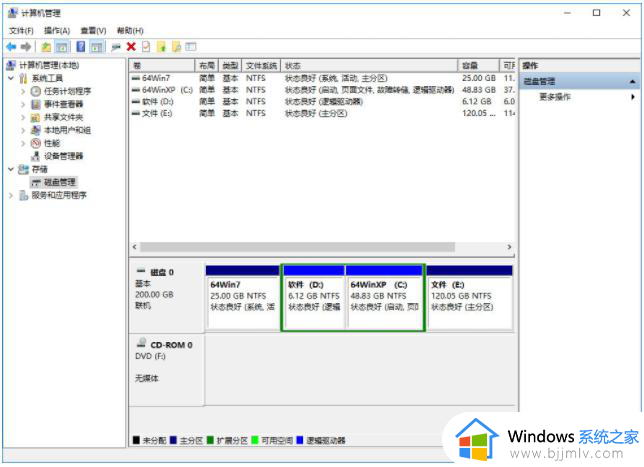Click the Up one level folder icon
The width and height of the screenshot is (644, 467).
pos(46,47)
